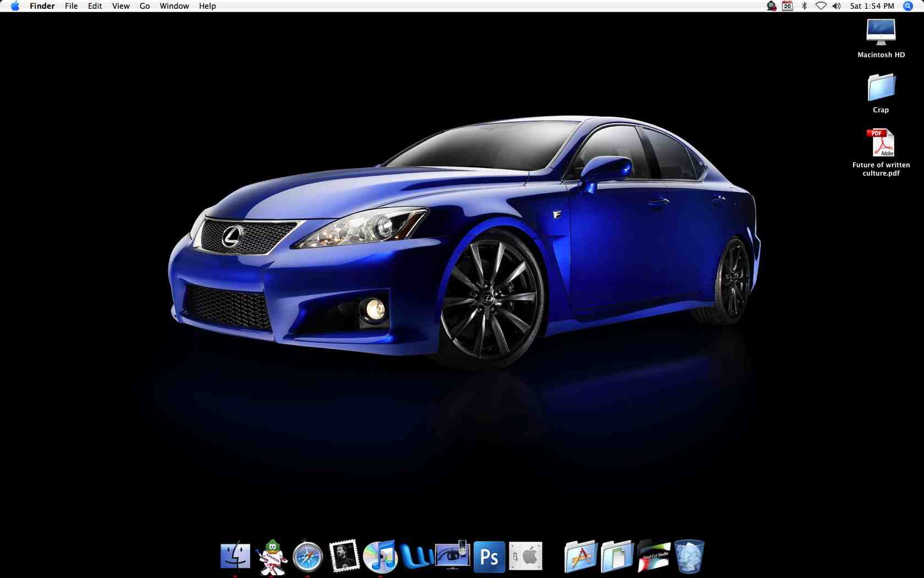The height and width of the screenshot is (578, 924).
Task: Click the Adium menu bar status icon
Action: coord(771,6)
